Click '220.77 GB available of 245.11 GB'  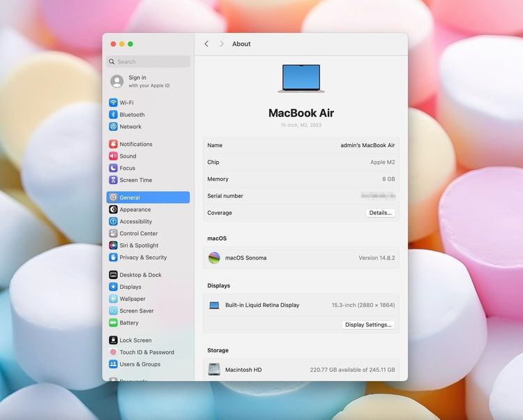[x=353, y=370]
